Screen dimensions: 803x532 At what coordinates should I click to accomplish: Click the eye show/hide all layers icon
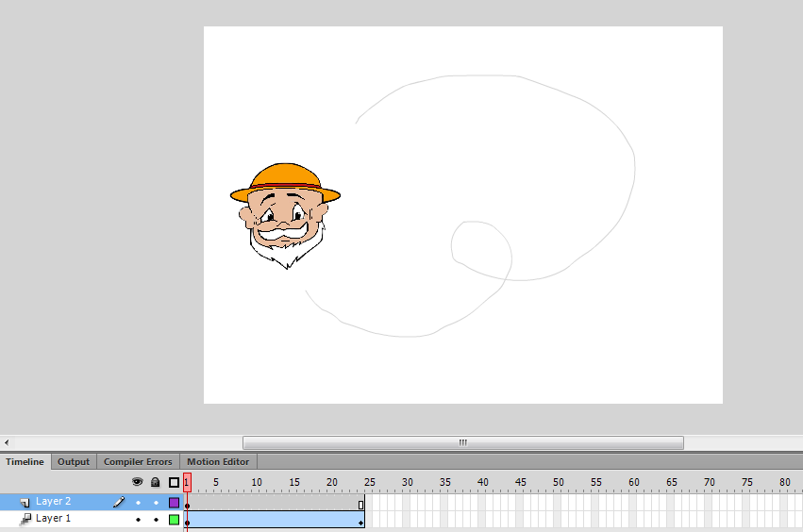click(x=137, y=482)
